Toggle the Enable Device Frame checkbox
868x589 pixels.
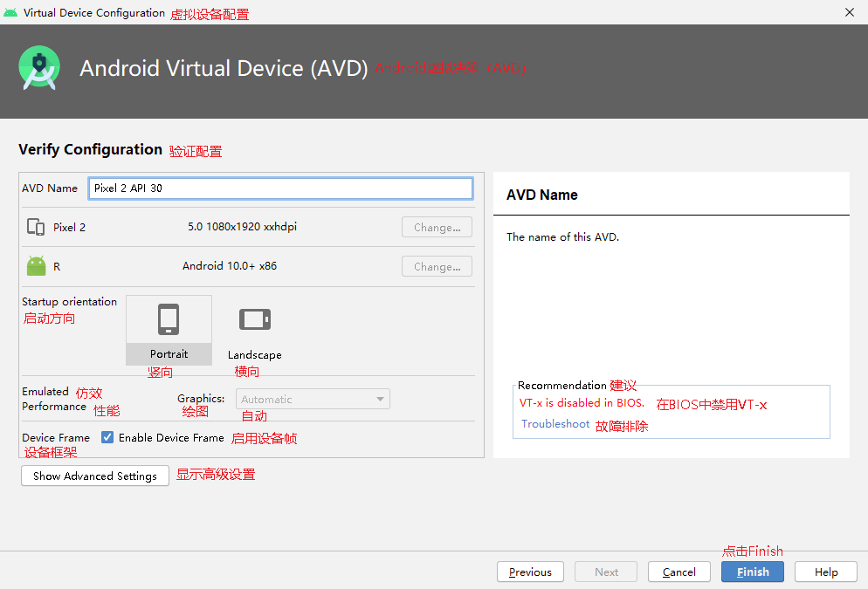tap(107, 437)
